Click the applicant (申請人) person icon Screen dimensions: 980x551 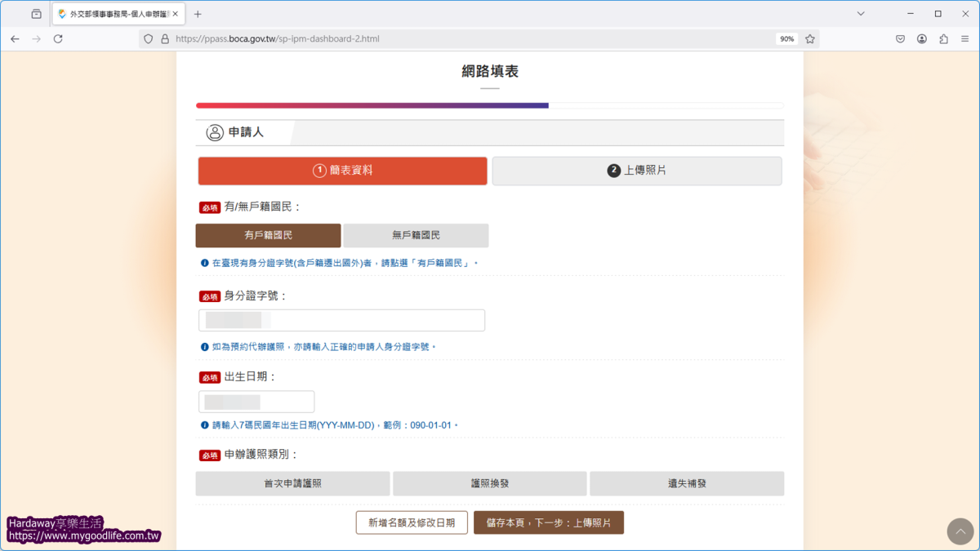pyautogui.click(x=214, y=132)
